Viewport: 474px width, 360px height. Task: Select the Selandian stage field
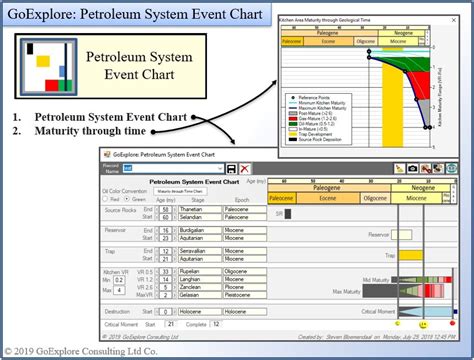[200, 217]
